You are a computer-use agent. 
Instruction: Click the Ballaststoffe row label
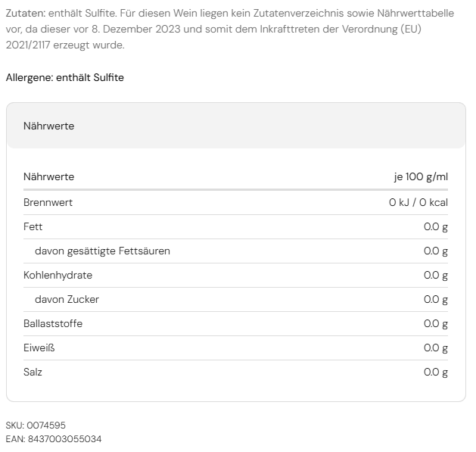point(53,324)
